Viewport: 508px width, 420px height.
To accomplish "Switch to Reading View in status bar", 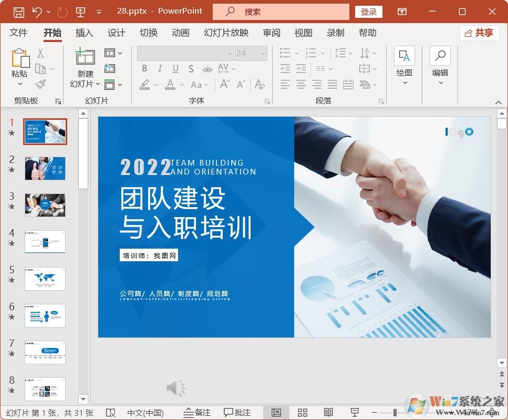I will (x=329, y=412).
